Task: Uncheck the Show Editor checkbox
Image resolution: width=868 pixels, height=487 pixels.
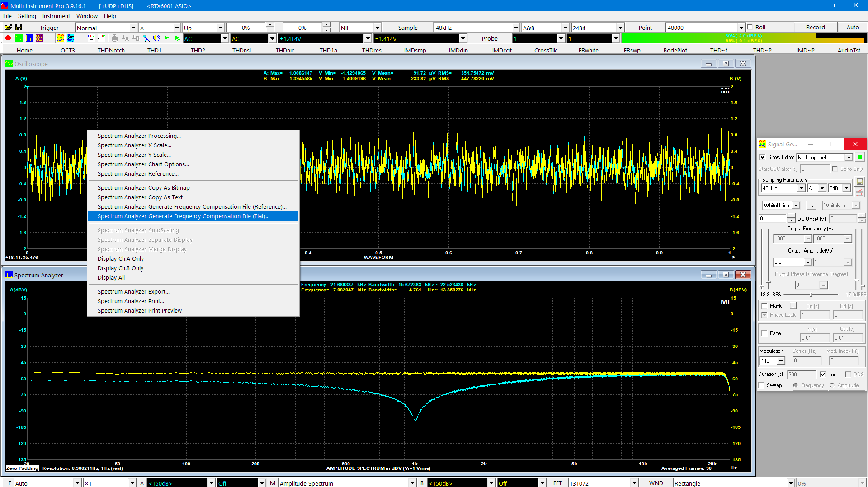Action: pyautogui.click(x=763, y=157)
